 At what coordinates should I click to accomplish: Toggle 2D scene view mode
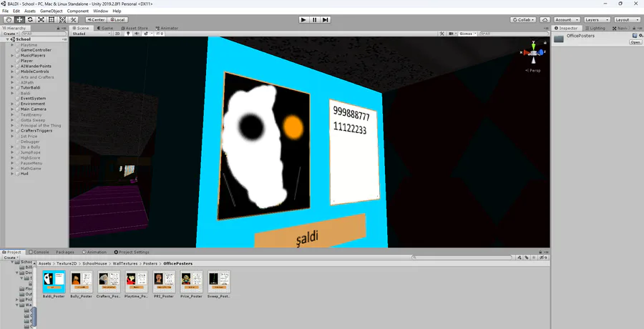click(x=117, y=34)
